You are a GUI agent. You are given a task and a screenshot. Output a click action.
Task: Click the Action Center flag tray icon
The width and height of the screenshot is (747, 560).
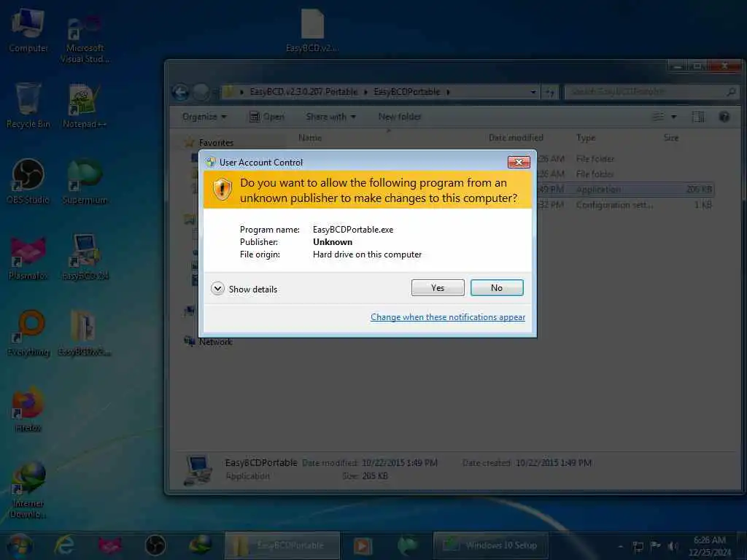click(x=656, y=546)
